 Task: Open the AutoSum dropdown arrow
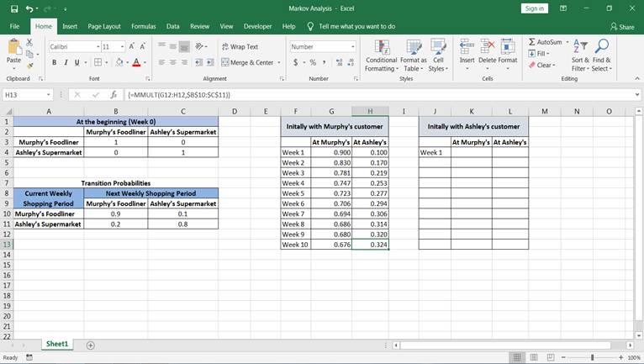coord(567,42)
